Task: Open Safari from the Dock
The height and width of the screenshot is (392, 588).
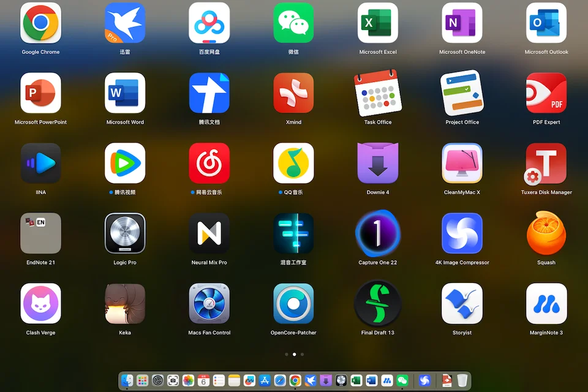Action: (279, 380)
